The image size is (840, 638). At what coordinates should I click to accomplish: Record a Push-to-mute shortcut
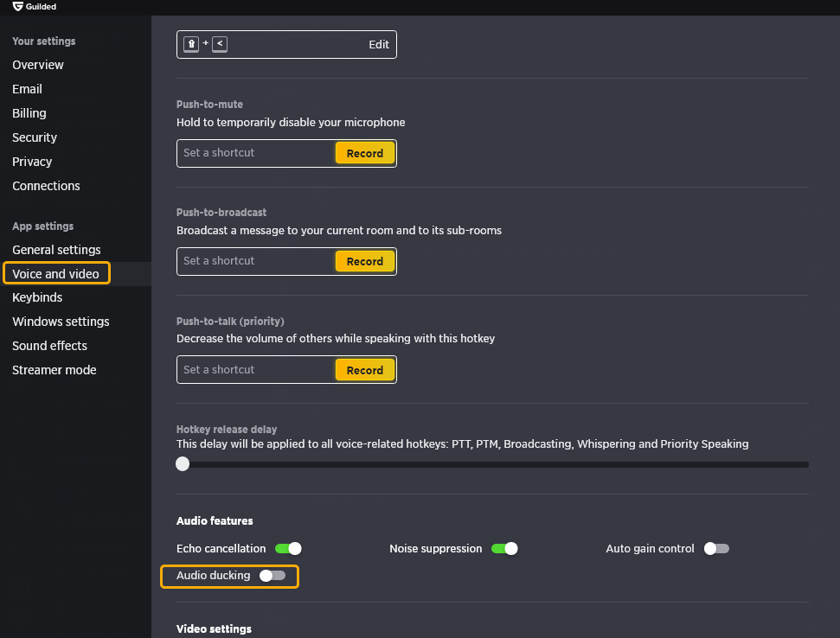pyautogui.click(x=365, y=153)
